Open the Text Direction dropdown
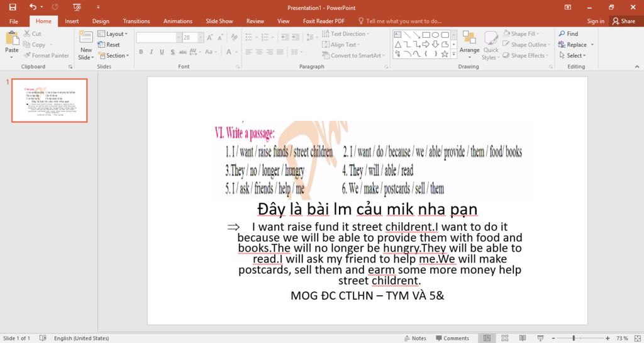Viewport: 644px width, 343px height. (345, 34)
